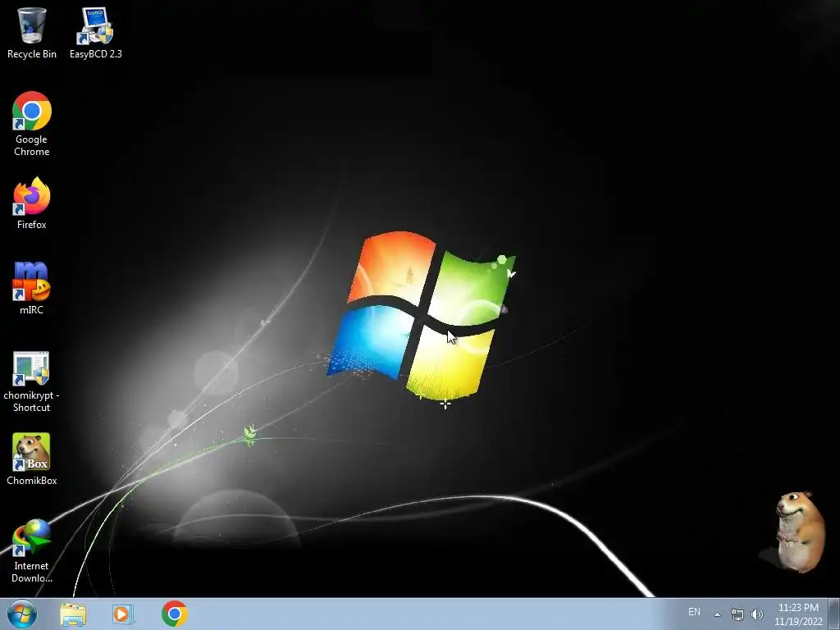Screen dimensions: 840x630
Task: Launch Chrome from the taskbar
Action: click(x=175, y=614)
